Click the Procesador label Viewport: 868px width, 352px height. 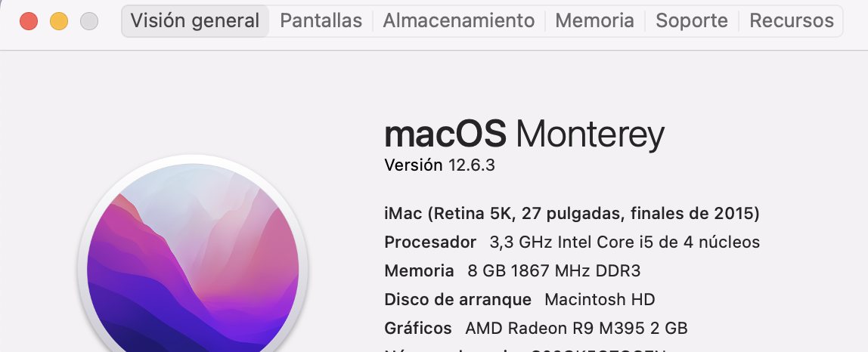(x=430, y=242)
